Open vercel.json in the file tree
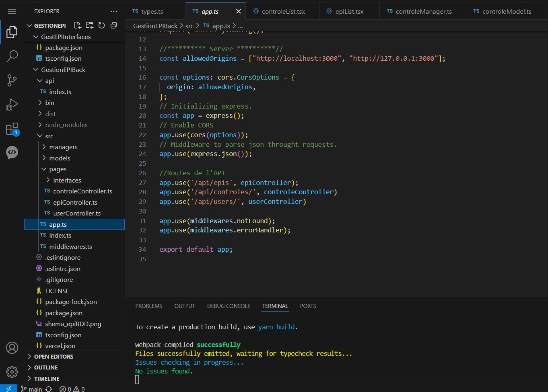 [x=74, y=346]
